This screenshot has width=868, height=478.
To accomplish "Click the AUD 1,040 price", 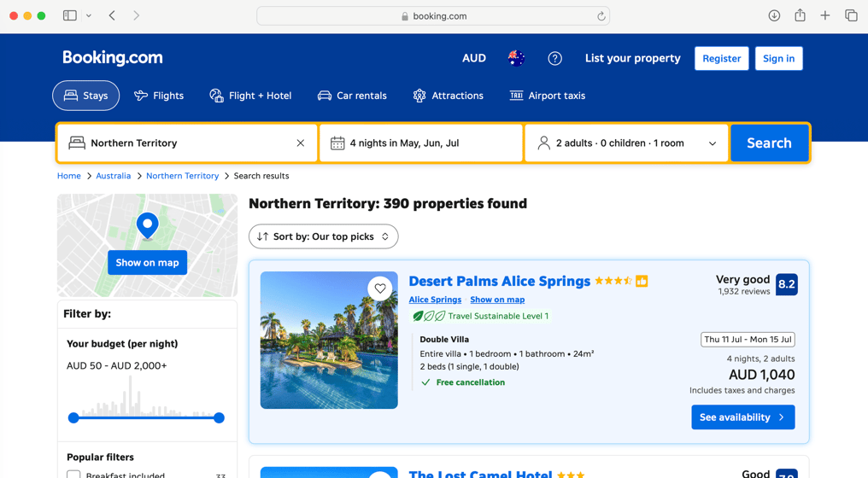I will click(x=762, y=375).
